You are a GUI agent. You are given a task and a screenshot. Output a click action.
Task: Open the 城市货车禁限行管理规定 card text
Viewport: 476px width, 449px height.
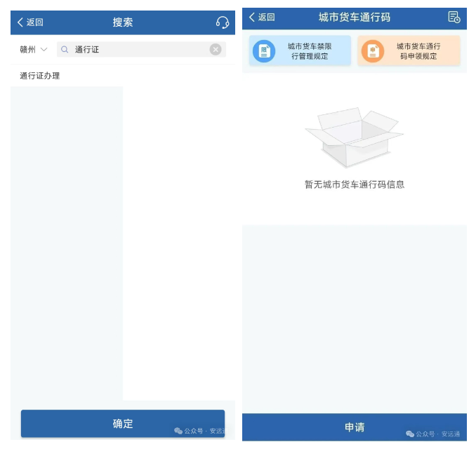point(310,51)
